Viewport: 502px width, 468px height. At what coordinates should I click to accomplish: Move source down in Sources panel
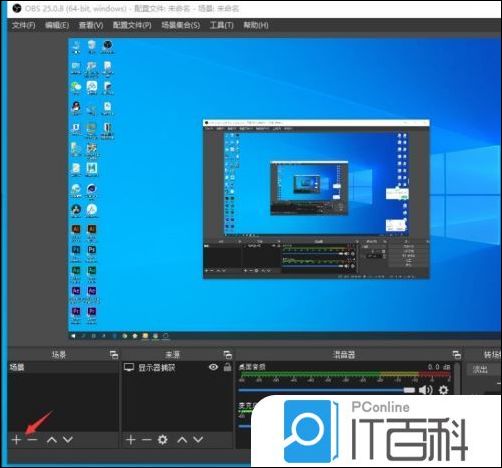click(198, 440)
